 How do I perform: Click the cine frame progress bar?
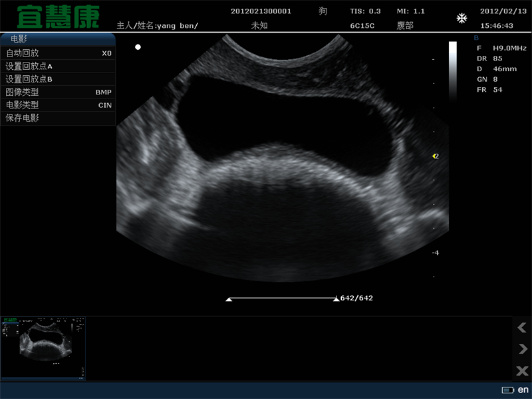tap(283, 298)
